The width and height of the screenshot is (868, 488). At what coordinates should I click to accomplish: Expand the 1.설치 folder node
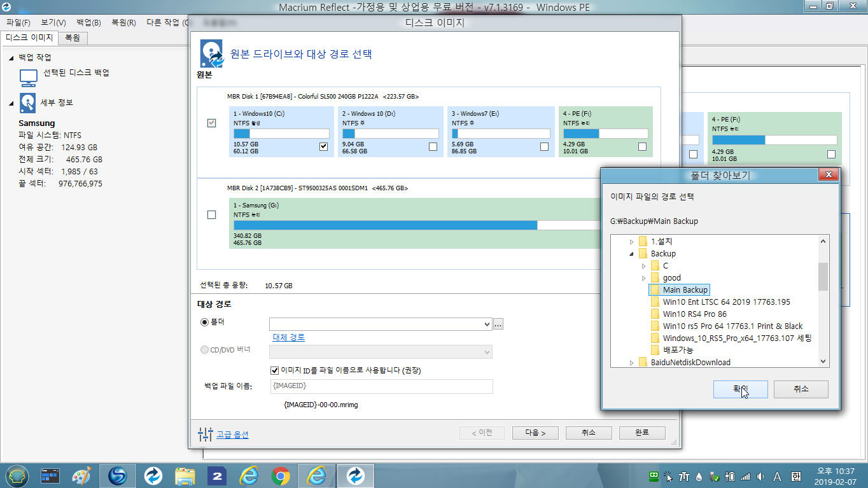point(632,242)
